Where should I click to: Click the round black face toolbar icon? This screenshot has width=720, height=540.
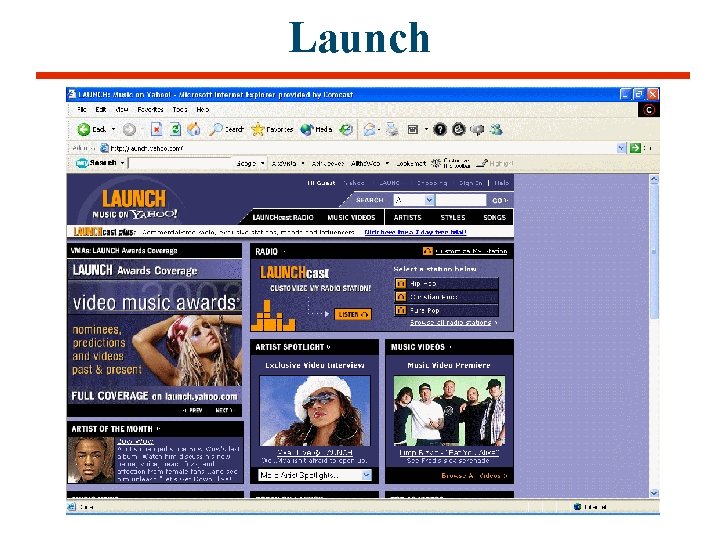point(459,129)
